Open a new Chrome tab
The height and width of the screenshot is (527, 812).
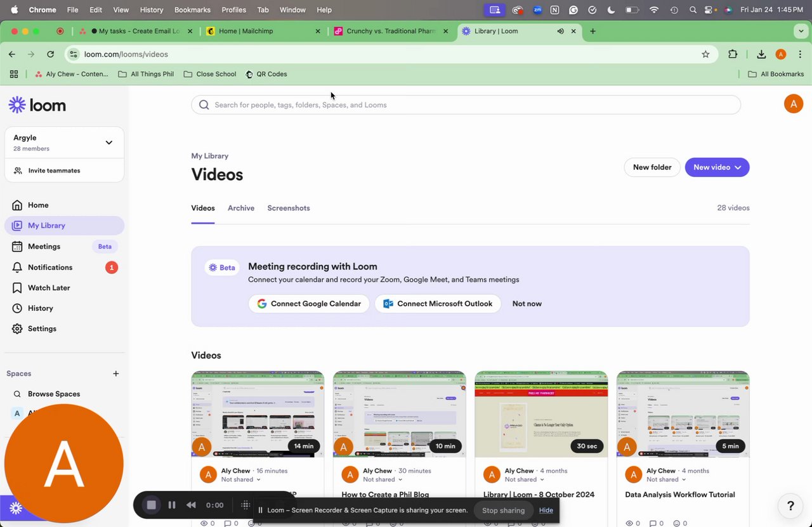(593, 31)
